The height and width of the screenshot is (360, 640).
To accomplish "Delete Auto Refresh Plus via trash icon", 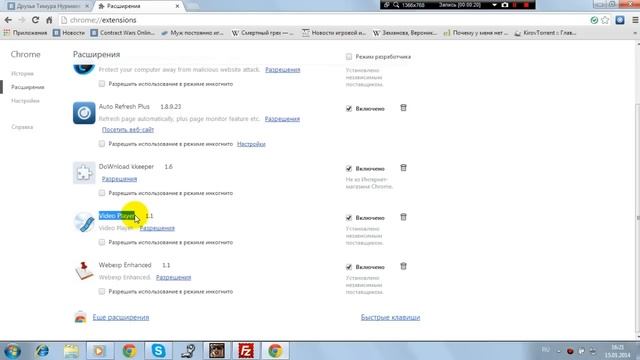I will pyautogui.click(x=403, y=108).
